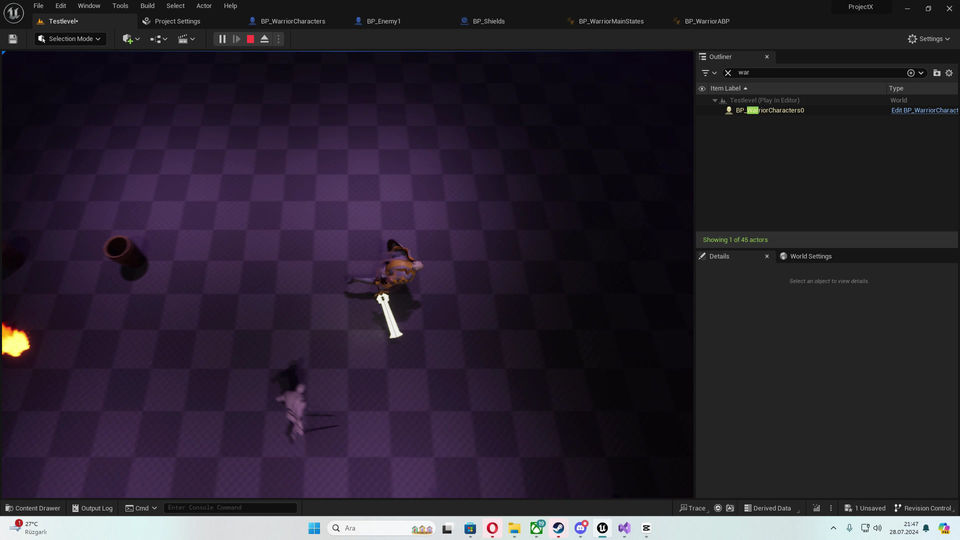Open File Explorer from the taskbar
Screen dimensions: 960x540
point(514,528)
